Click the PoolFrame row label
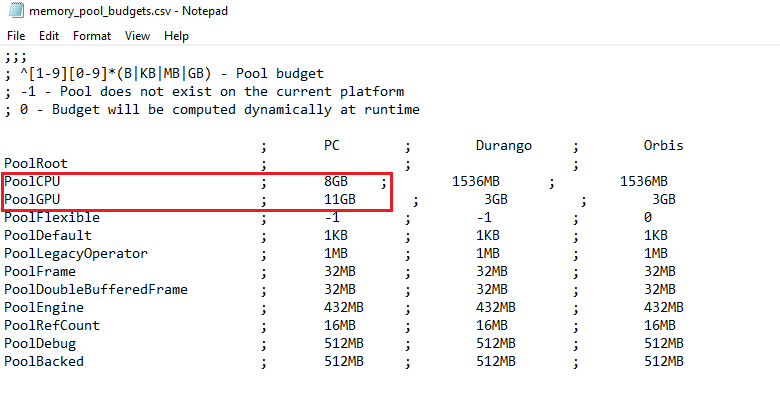780x402 pixels. [x=40, y=271]
